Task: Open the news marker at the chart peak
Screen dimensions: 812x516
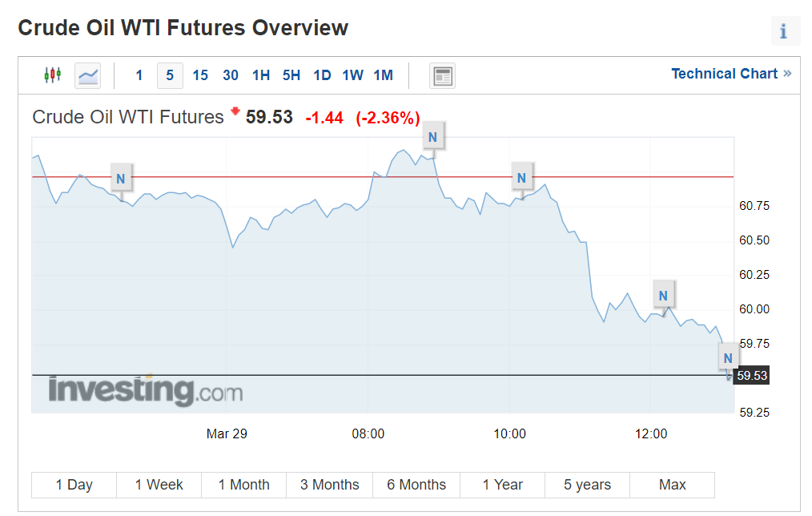Action: 432,137
